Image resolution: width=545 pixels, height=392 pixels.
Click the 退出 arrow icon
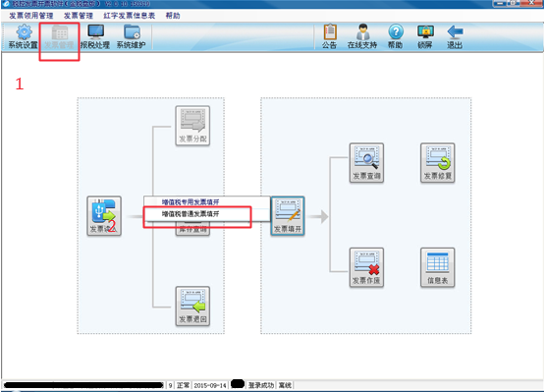pos(455,36)
